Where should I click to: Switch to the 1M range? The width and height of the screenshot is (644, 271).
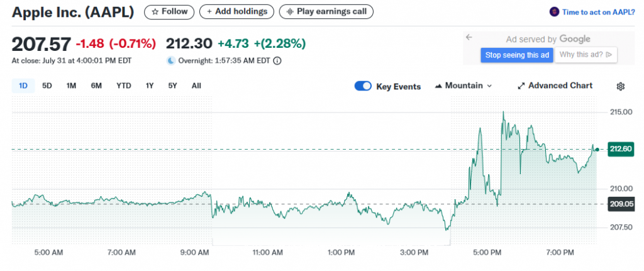[x=72, y=86]
